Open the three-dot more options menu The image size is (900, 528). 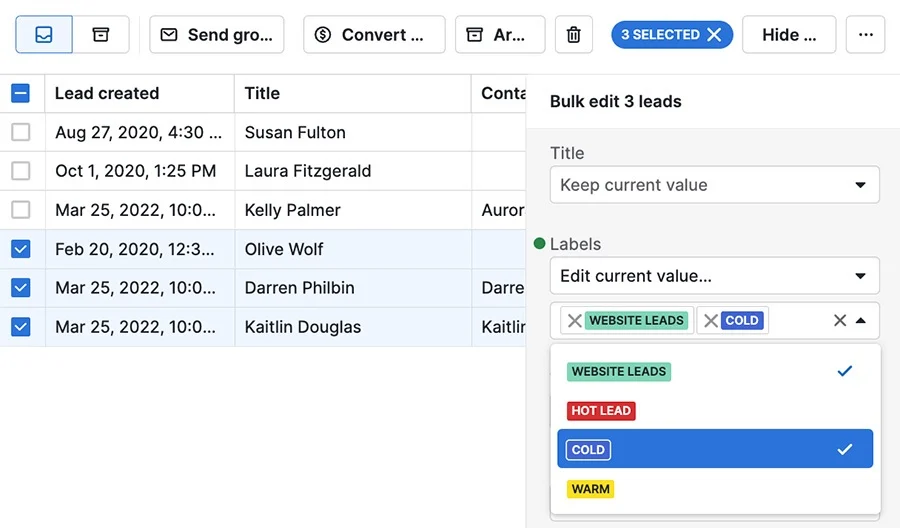pos(866,34)
